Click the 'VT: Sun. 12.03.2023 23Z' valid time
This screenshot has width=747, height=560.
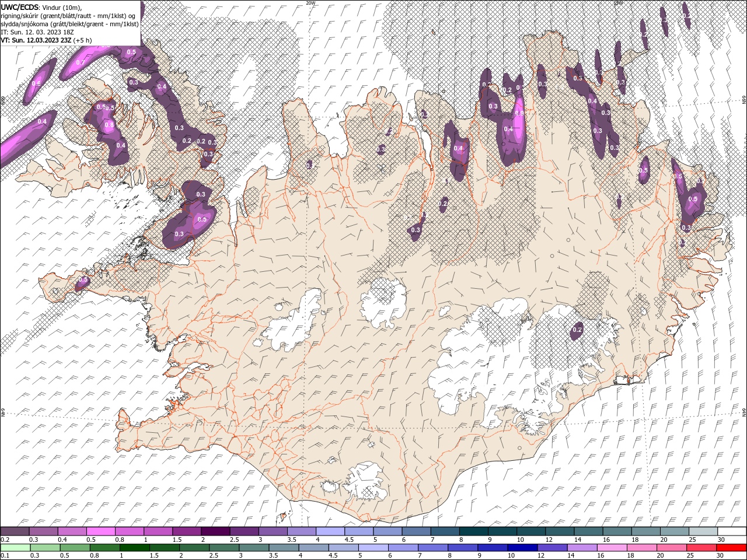point(36,40)
